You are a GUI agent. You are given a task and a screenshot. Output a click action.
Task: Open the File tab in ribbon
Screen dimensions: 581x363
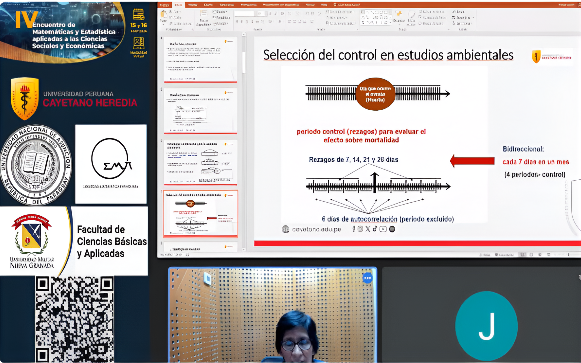164,5
